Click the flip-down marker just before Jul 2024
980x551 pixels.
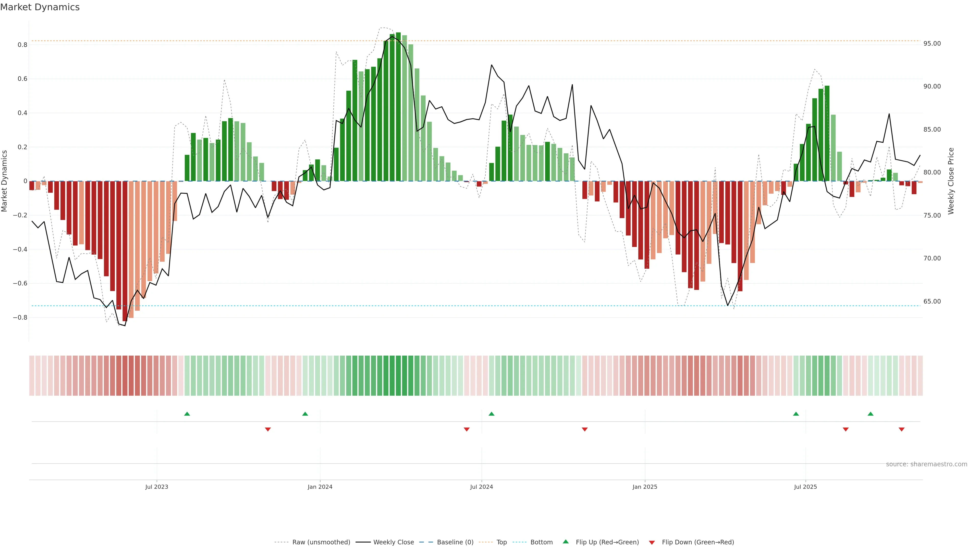(467, 429)
